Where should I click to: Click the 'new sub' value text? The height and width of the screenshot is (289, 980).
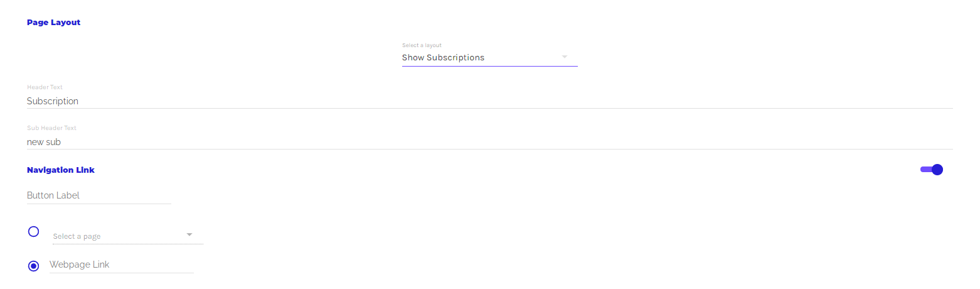pos(44,142)
